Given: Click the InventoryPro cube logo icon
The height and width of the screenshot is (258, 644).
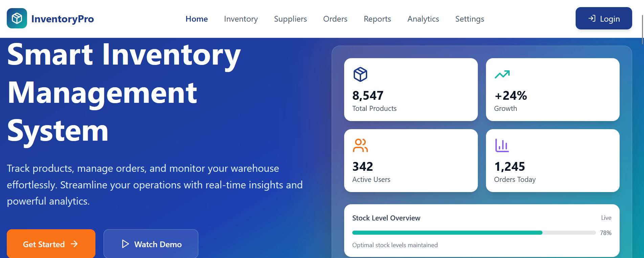Looking at the screenshot, I should click(17, 18).
